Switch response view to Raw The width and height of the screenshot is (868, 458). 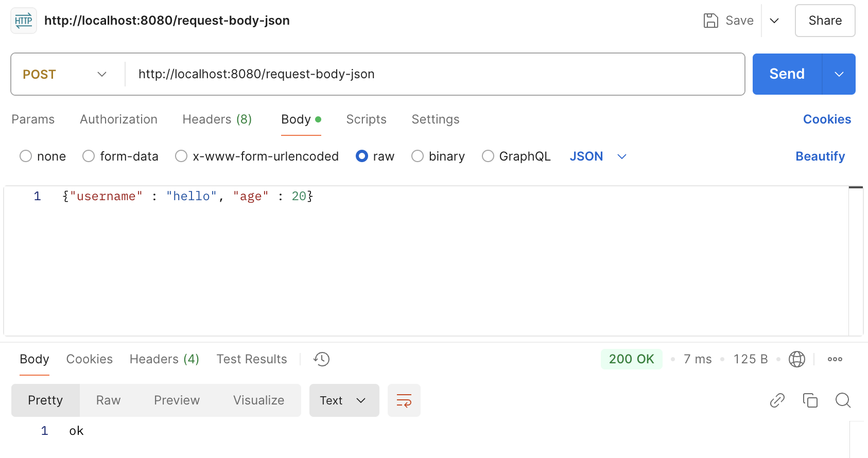coord(109,400)
